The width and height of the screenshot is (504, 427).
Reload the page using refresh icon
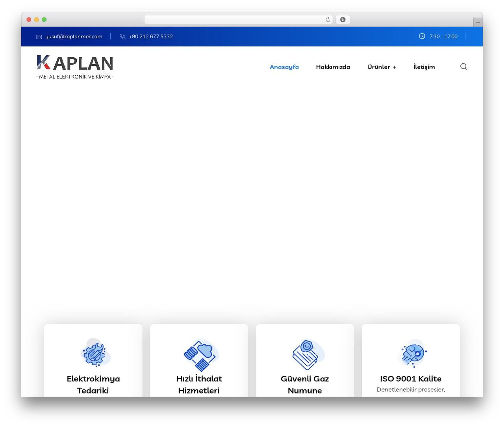click(x=328, y=20)
